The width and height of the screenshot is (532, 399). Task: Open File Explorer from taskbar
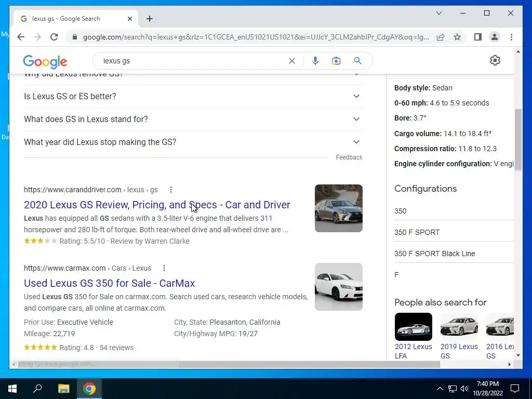(63, 389)
